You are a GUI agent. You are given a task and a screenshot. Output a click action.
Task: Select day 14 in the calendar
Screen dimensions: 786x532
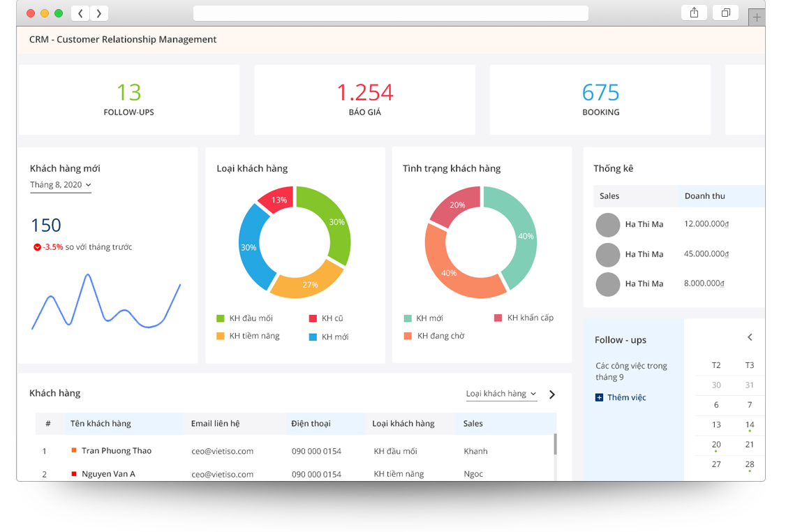[749, 424]
